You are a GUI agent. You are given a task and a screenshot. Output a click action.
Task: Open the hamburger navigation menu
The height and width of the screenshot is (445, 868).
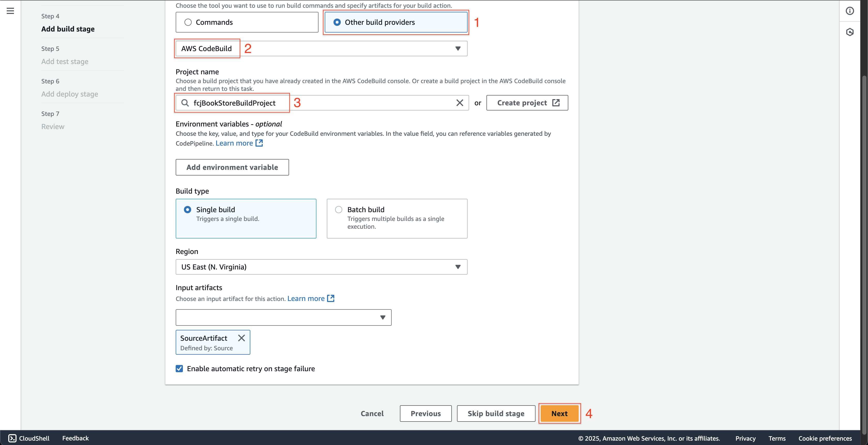[10, 11]
